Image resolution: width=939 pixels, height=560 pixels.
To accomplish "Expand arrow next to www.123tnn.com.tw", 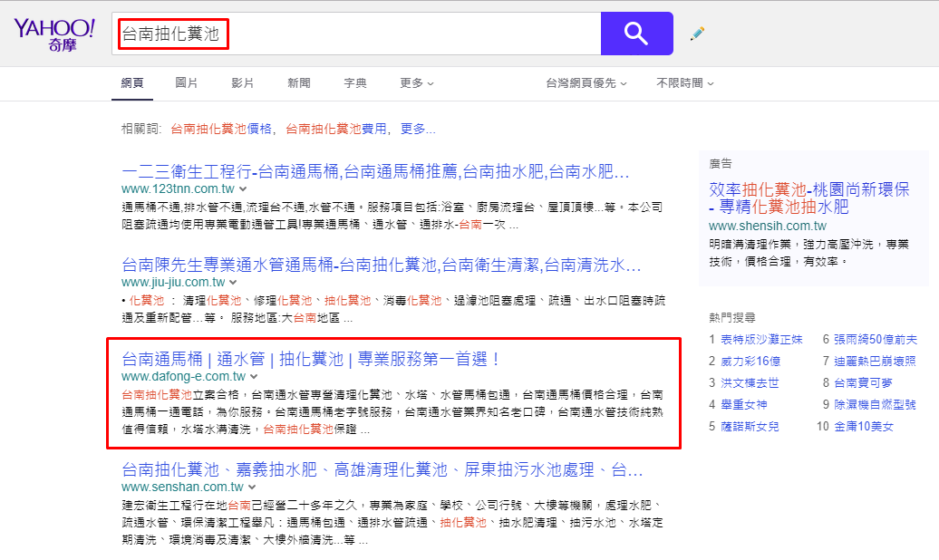I will point(243,189).
